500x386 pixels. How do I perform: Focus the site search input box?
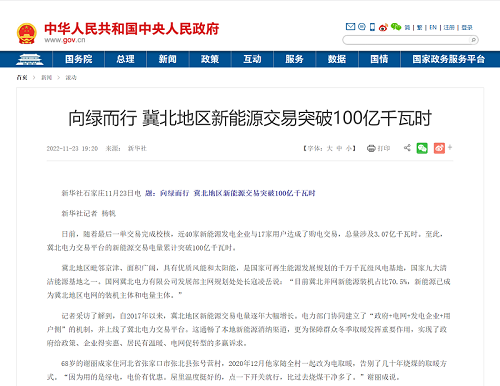407,40
